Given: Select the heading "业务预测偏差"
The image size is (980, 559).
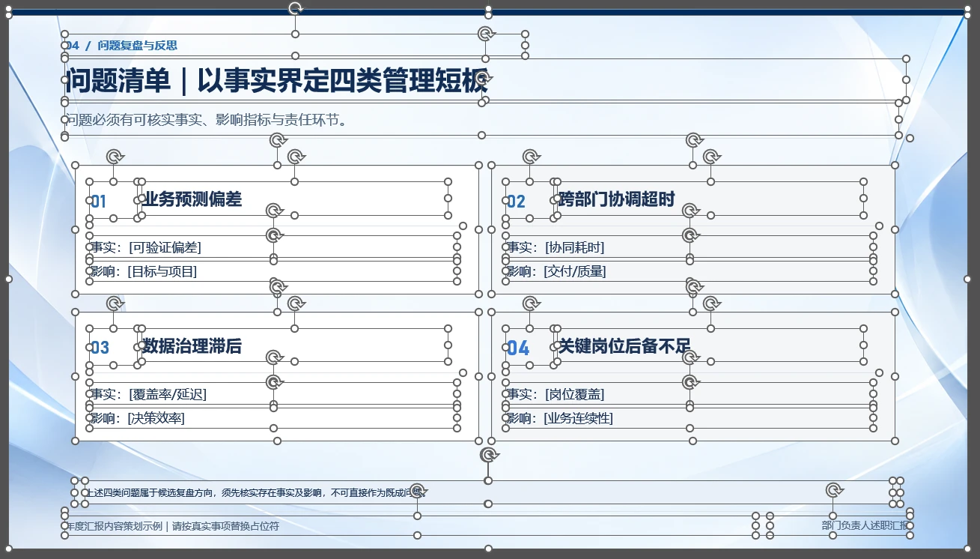Looking at the screenshot, I should pyautogui.click(x=192, y=199).
